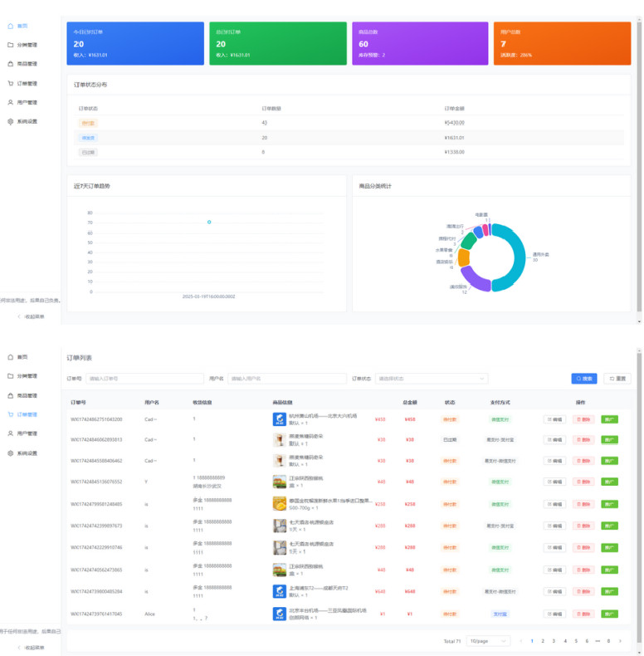This screenshot has width=644, height=656.
Task: Select the 订单管理 cart icon in the dashboard page sidebar
Action: coord(11,83)
